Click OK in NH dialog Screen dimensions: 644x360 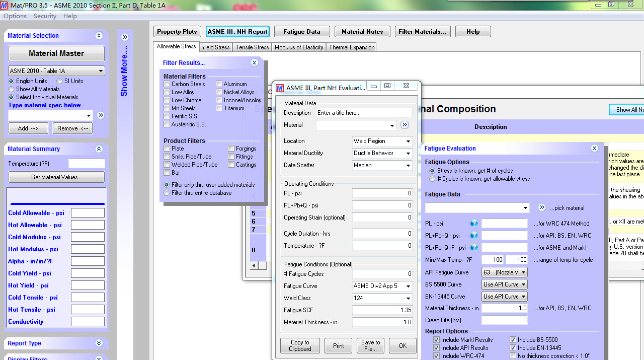pyautogui.click(x=403, y=346)
